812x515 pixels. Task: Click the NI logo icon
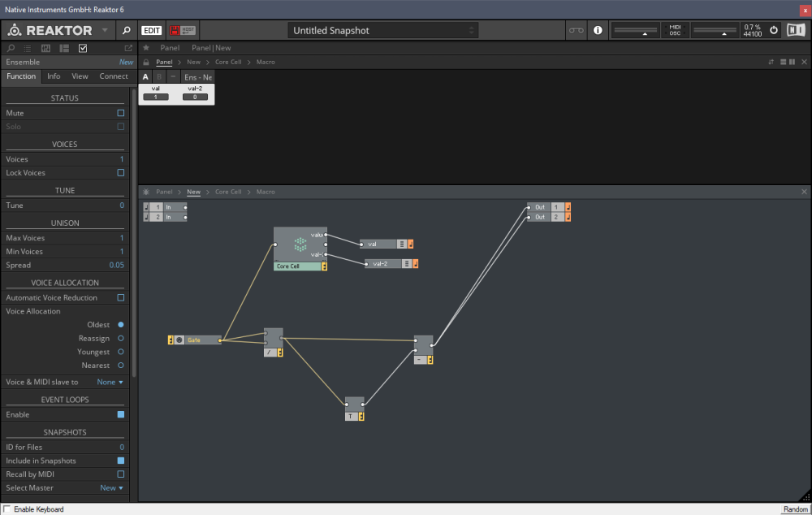[x=796, y=30]
